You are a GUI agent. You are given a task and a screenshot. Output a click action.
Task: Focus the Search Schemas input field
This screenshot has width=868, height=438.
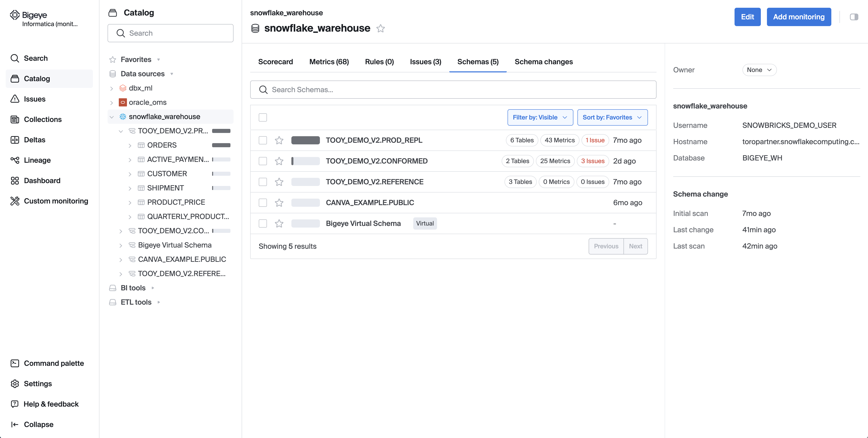click(x=453, y=90)
